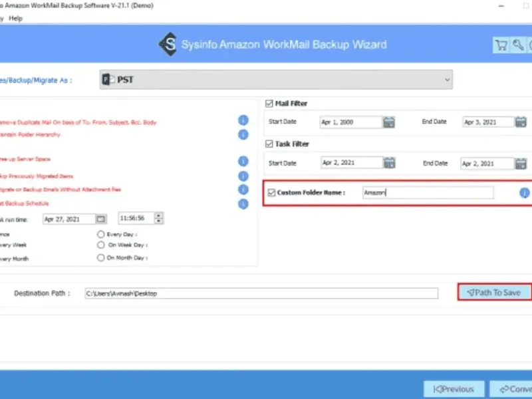Screen dimensions: 532x399
Task: Click the Custom Folder Name text field
Action: point(428,193)
